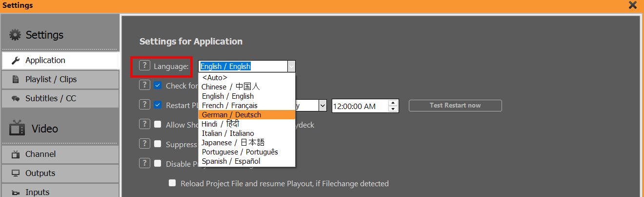The width and height of the screenshot is (644, 197).
Task: Open Channel settings under Video
Action: [x=60, y=154]
